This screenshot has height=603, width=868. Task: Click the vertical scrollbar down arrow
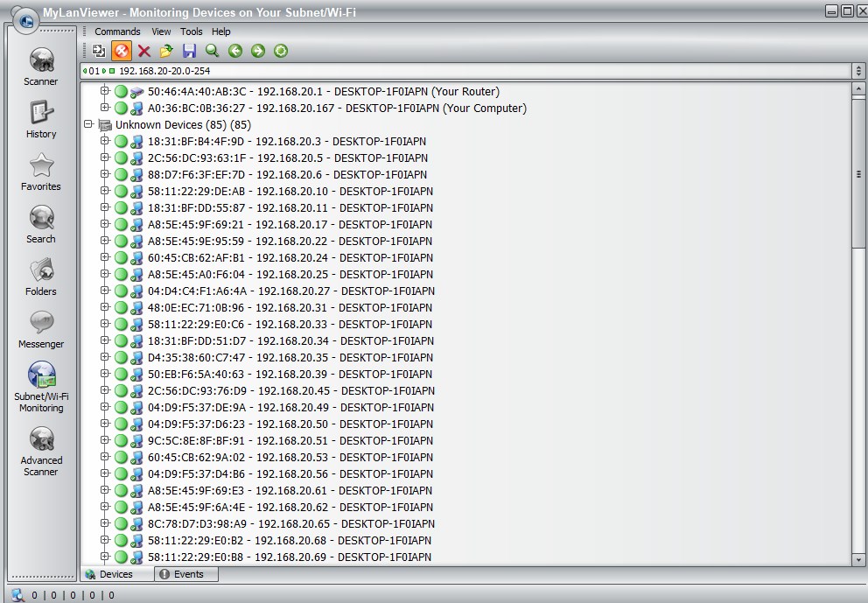(x=858, y=559)
